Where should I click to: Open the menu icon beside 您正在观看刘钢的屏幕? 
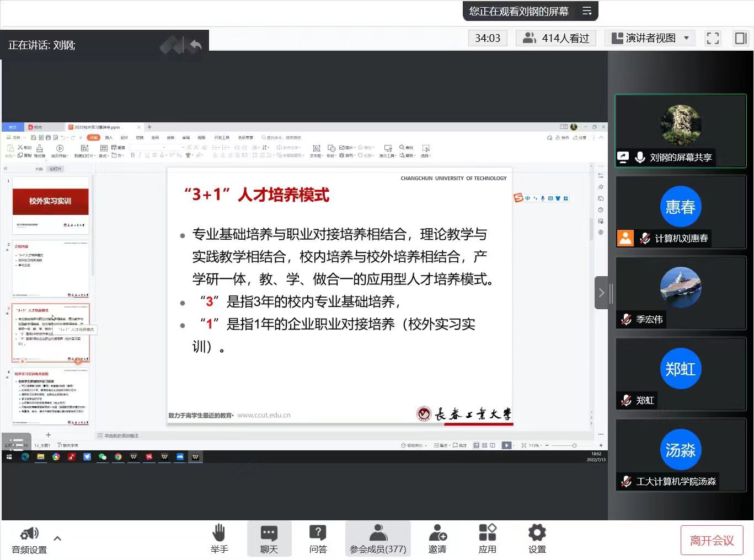click(587, 11)
